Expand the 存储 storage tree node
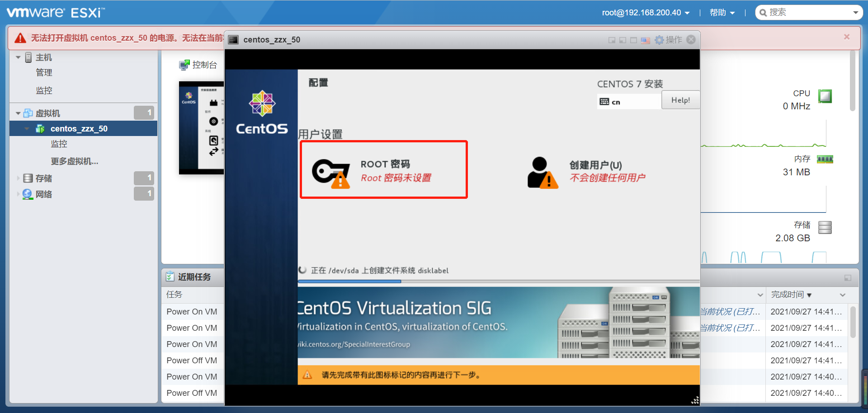This screenshot has width=868, height=413. coord(18,178)
